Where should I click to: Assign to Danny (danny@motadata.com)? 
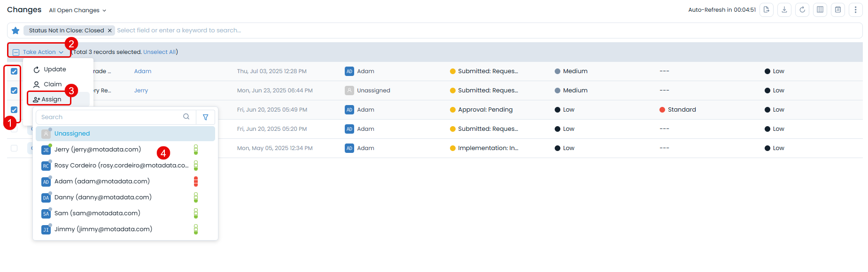point(125,197)
